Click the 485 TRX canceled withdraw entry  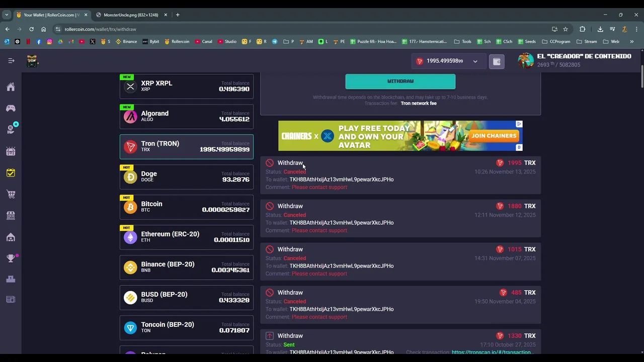coord(400,304)
